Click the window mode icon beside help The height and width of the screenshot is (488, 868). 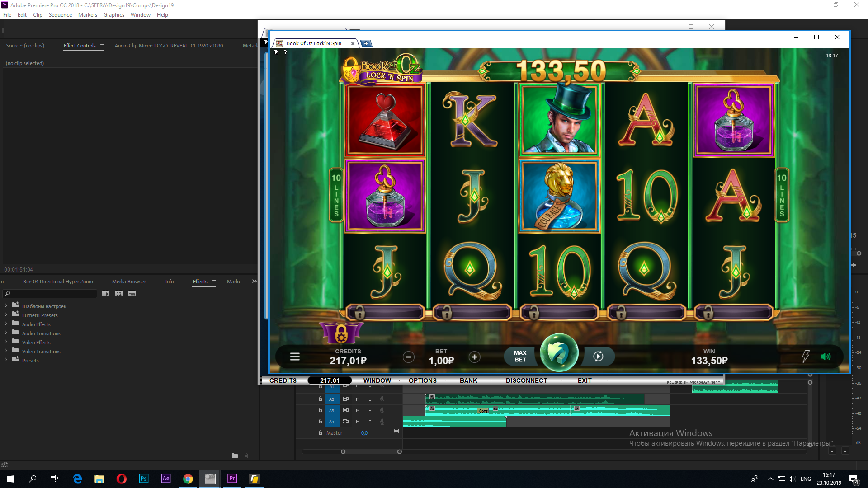click(x=276, y=52)
